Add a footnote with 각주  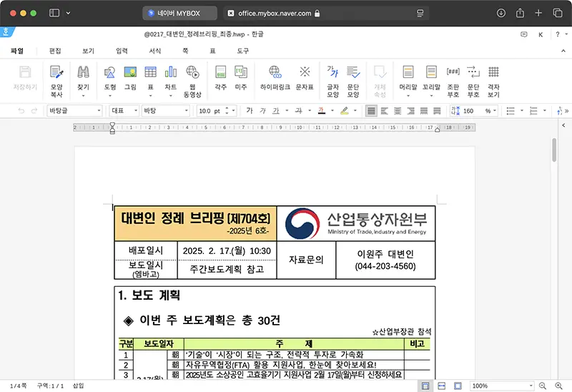click(x=221, y=78)
